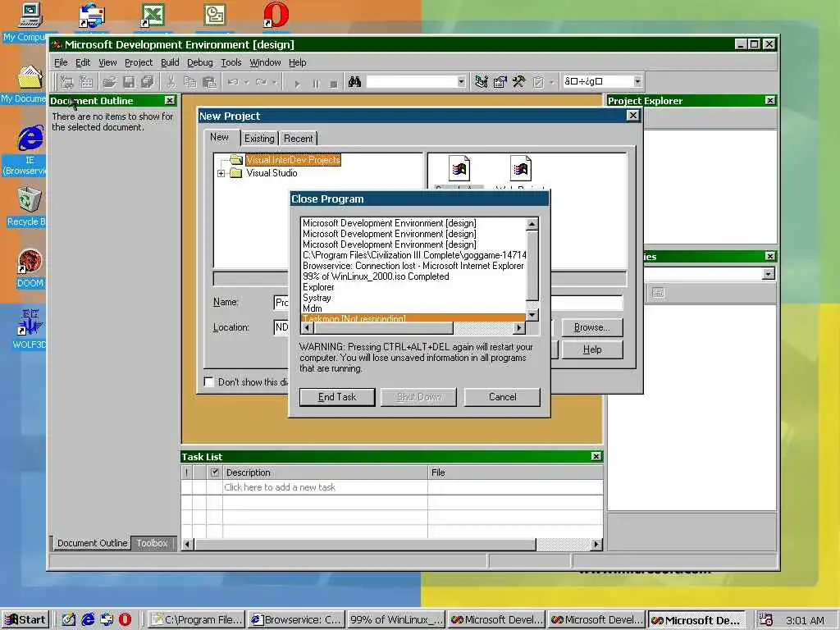840x630 pixels.
Task: Open the Opera shortcut on the desktop
Action: (276, 15)
